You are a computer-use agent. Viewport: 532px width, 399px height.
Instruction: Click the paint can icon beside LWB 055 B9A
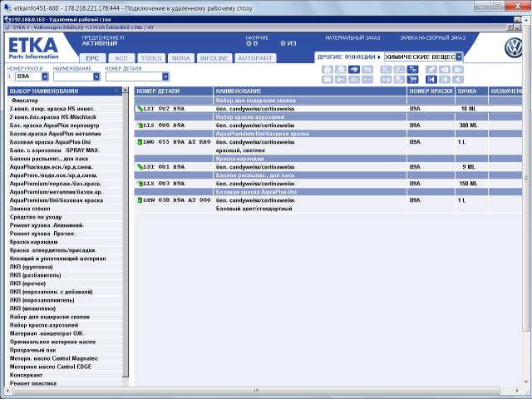pos(140,142)
